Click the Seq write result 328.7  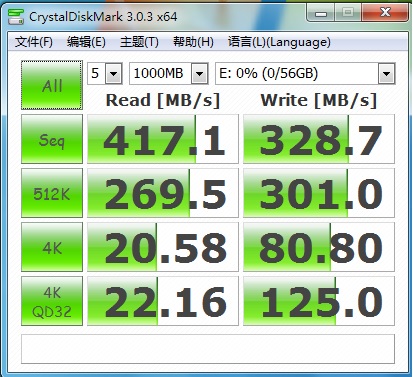point(319,139)
